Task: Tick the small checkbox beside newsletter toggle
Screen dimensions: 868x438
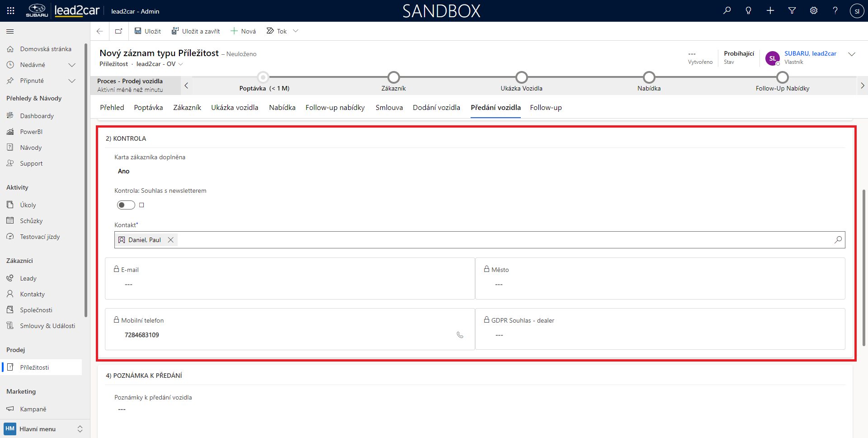Action: pyautogui.click(x=142, y=205)
